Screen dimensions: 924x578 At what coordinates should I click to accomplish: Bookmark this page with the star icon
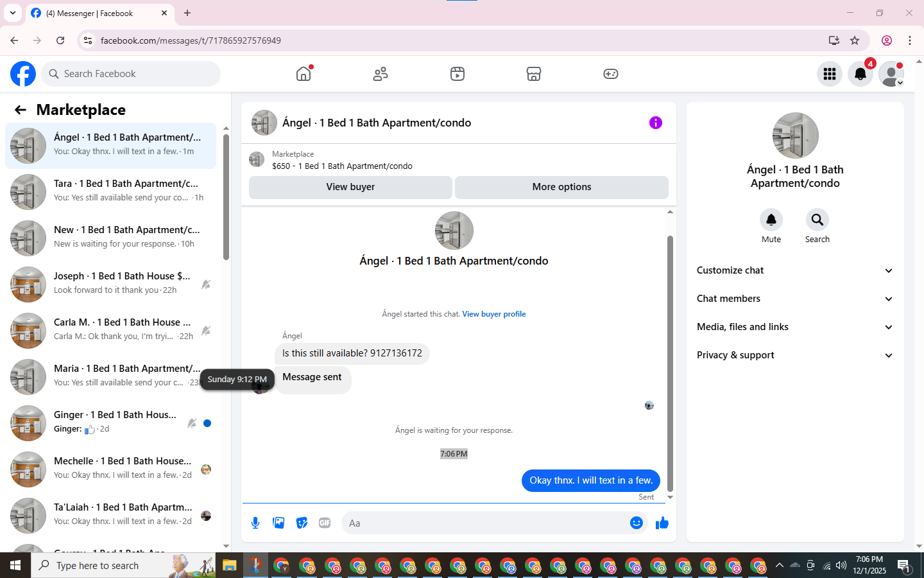[x=855, y=40]
